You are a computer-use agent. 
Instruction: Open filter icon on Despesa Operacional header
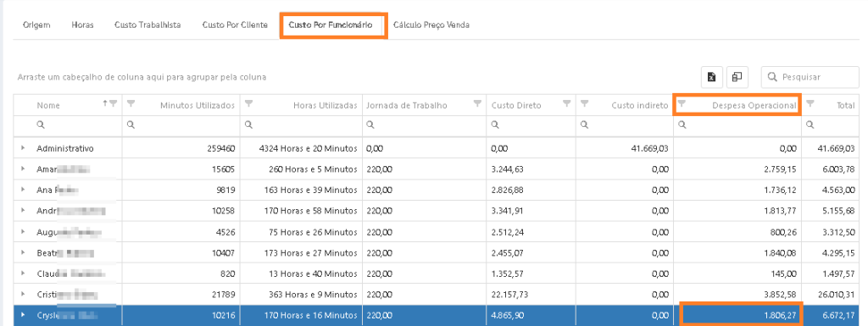682,103
